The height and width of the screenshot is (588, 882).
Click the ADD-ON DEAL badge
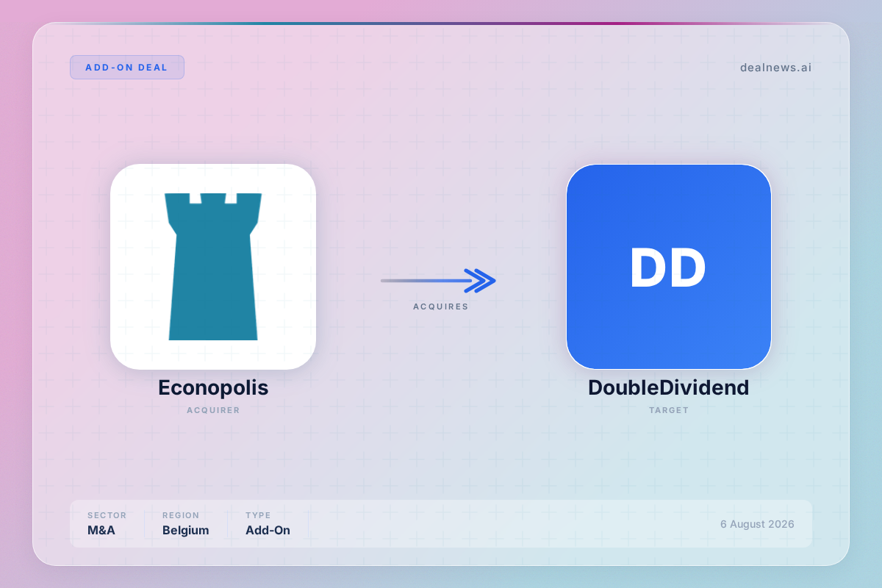pyautogui.click(x=127, y=67)
